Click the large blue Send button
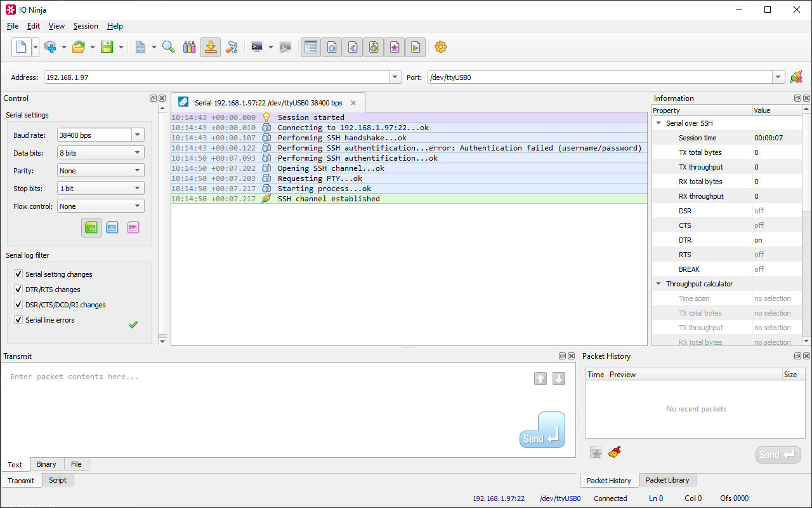The height and width of the screenshot is (508, 812). point(542,430)
